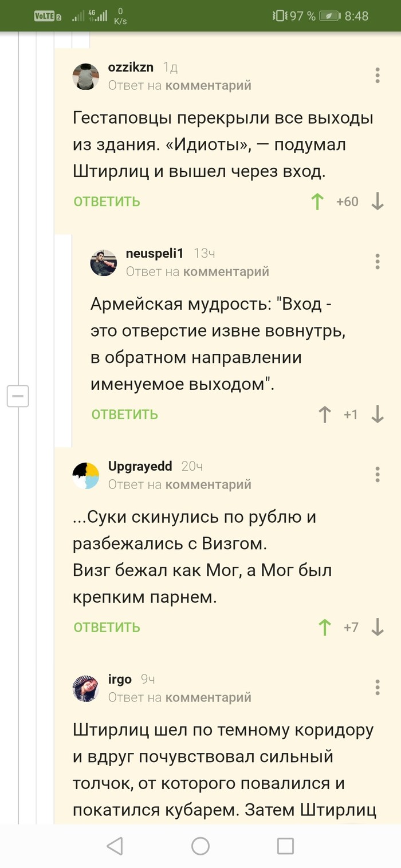Open ozzikzn's profile avatar
Viewport: 401px width, 868px height.
pyautogui.click(x=86, y=76)
